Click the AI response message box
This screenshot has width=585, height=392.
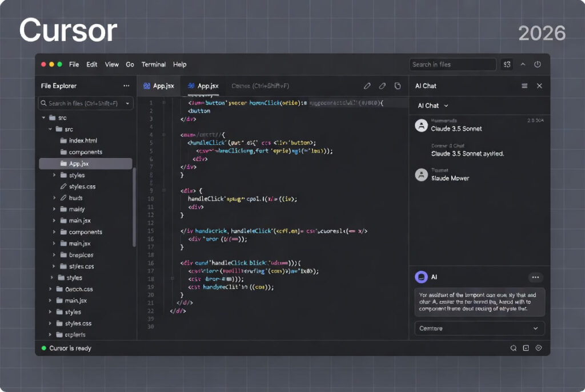click(x=479, y=302)
